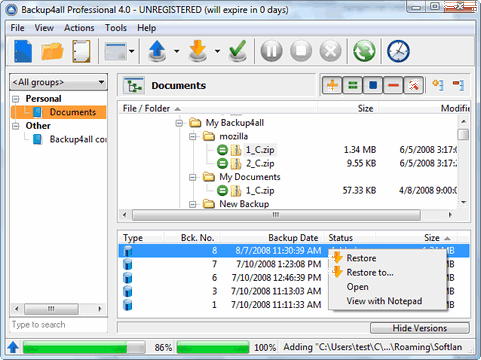Viewport: 481px width, 360px height.
Task: Open the Scheduler clock icon
Action: click(398, 51)
